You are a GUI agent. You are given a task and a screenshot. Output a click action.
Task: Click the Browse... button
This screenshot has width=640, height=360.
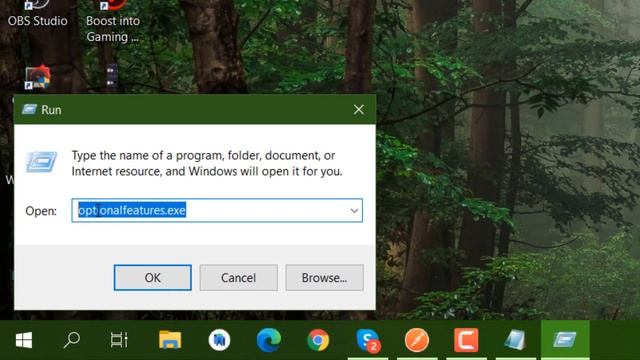tap(324, 278)
